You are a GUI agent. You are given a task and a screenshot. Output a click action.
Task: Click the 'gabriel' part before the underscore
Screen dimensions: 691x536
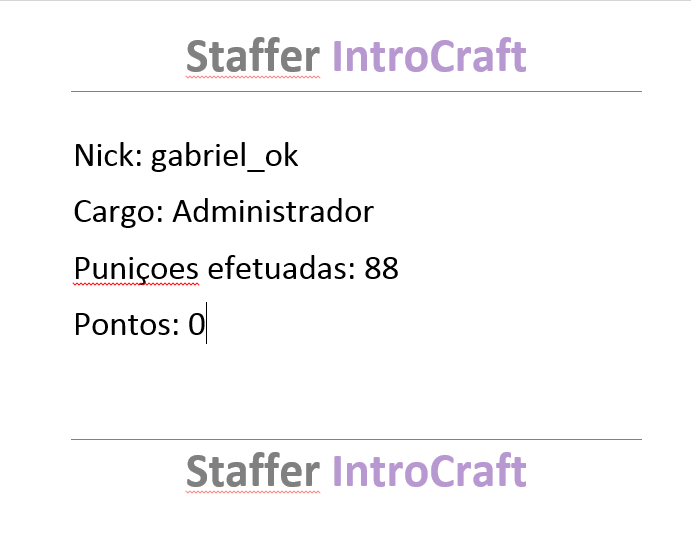[199, 156]
